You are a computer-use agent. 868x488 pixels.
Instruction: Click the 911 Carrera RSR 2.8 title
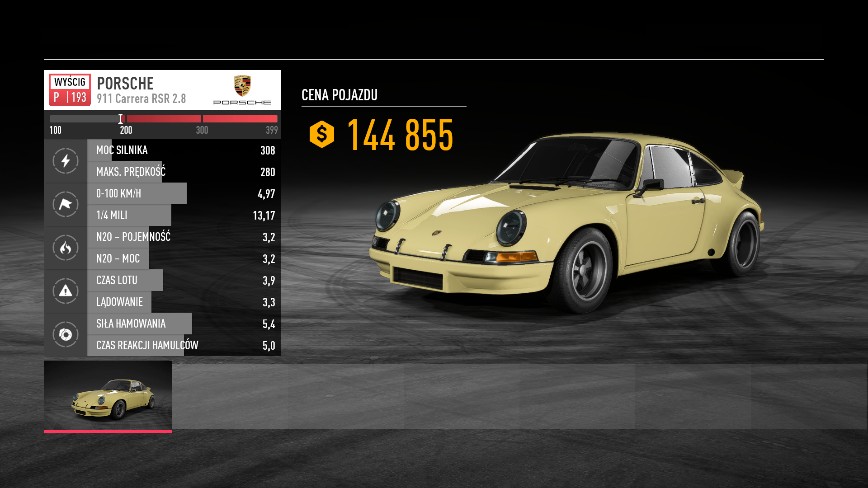point(141,99)
